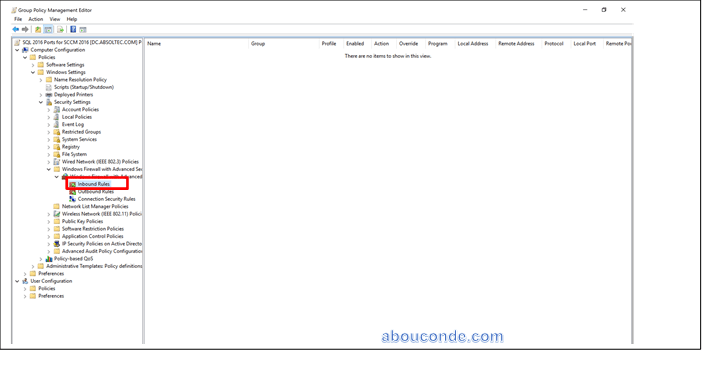Image resolution: width=702 pixels, height=365 pixels.
Task: Open the File menu
Action: pos(18,19)
